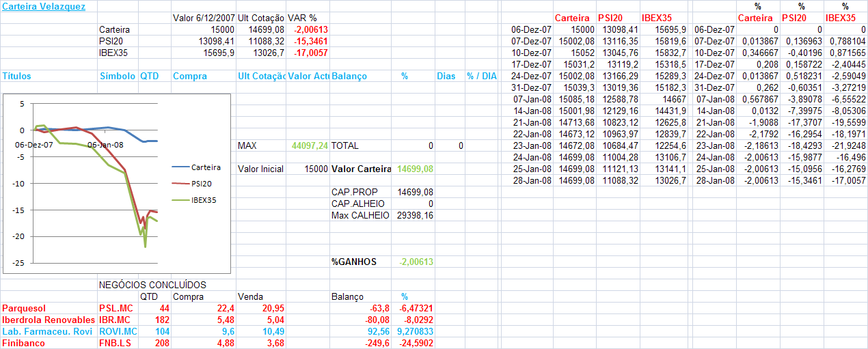Select the blue 92,56 balance cell
This screenshot has height=349, width=868.
pos(378,331)
